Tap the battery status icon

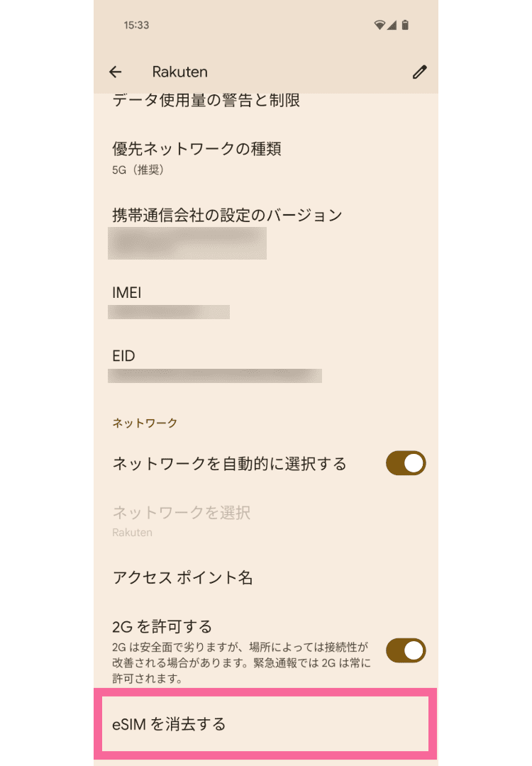pyautogui.click(x=405, y=25)
